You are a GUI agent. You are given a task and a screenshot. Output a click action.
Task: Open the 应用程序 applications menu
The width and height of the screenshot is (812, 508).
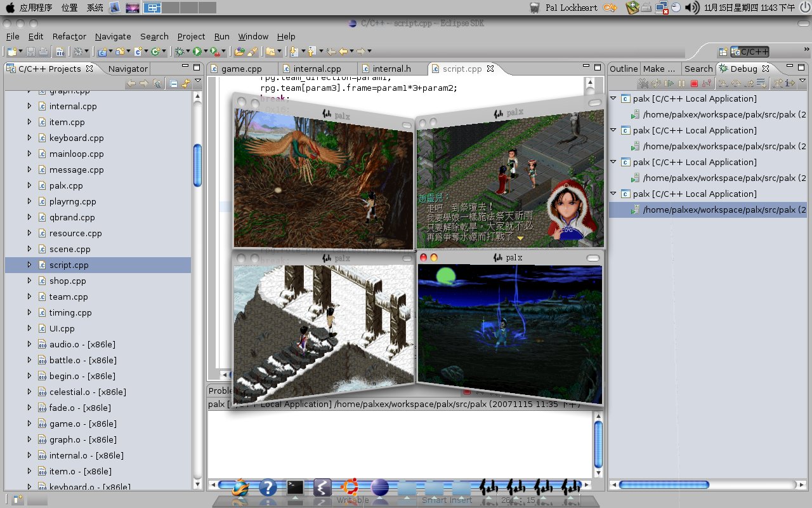click(36, 8)
